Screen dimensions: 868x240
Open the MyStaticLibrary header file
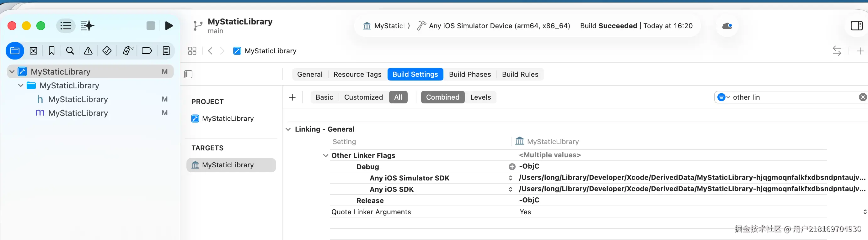78,99
